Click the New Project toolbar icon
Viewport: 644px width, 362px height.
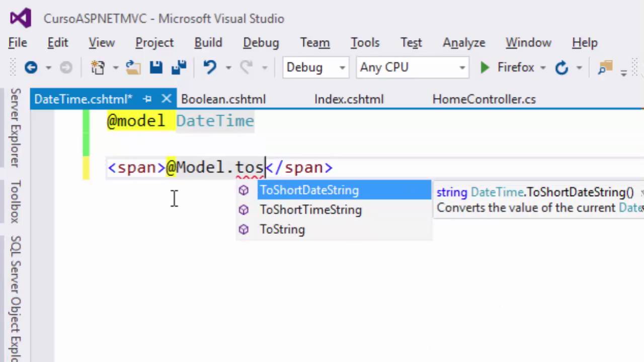98,67
